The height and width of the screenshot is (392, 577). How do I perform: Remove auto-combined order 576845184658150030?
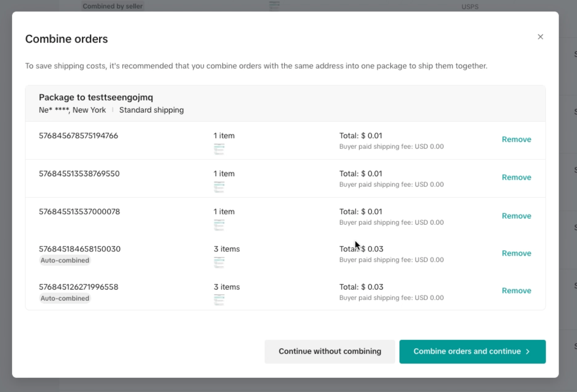point(516,253)
